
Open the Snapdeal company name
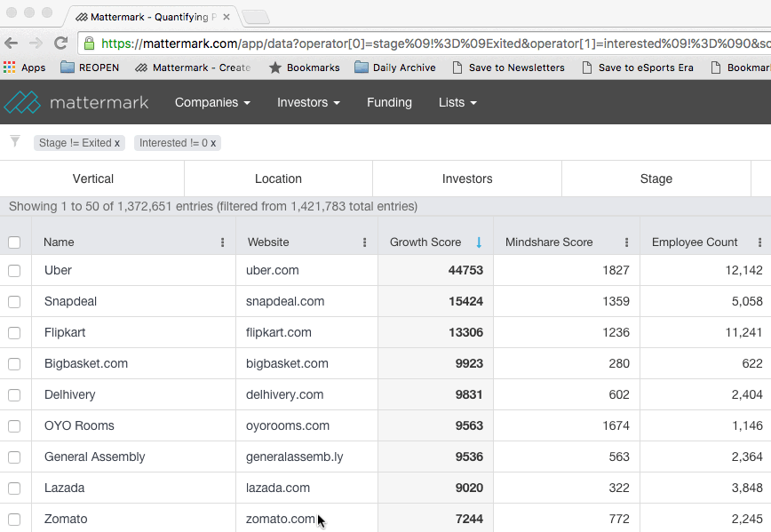tap(70, 301)
